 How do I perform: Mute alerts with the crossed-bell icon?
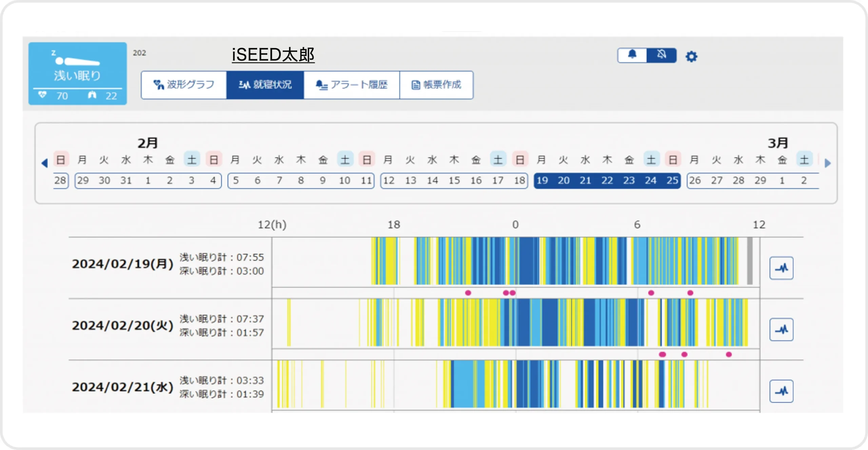pos(661,55)
